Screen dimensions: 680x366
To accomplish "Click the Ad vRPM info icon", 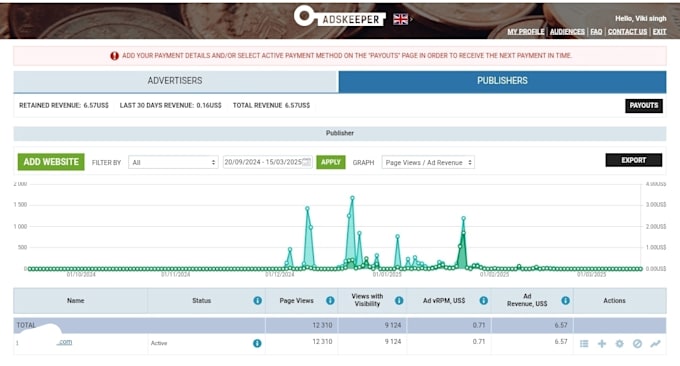I will tap(484, 300).
